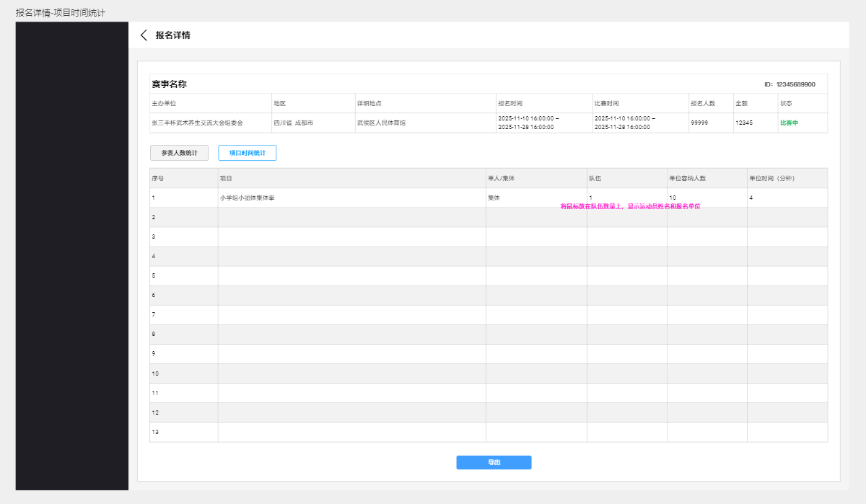Click the 队伍 count in row 1
866x504 pixels.
pos(590,198)
